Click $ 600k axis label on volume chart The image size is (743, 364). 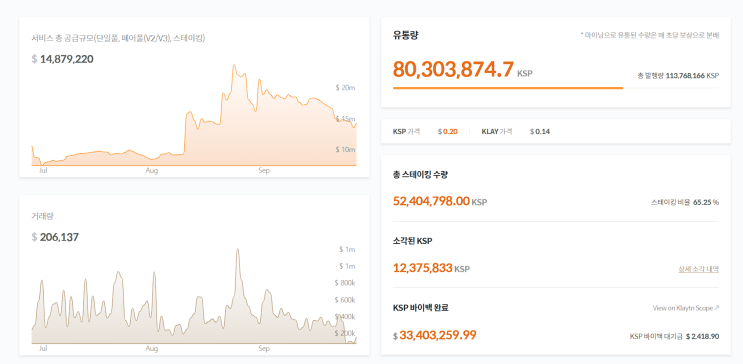coord(345,300)
